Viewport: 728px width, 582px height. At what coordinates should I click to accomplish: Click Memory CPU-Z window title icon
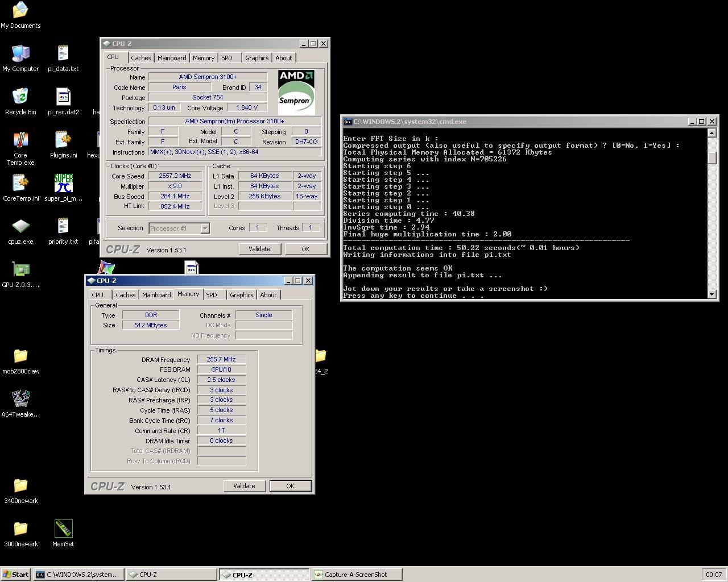(x=91, y=280)
